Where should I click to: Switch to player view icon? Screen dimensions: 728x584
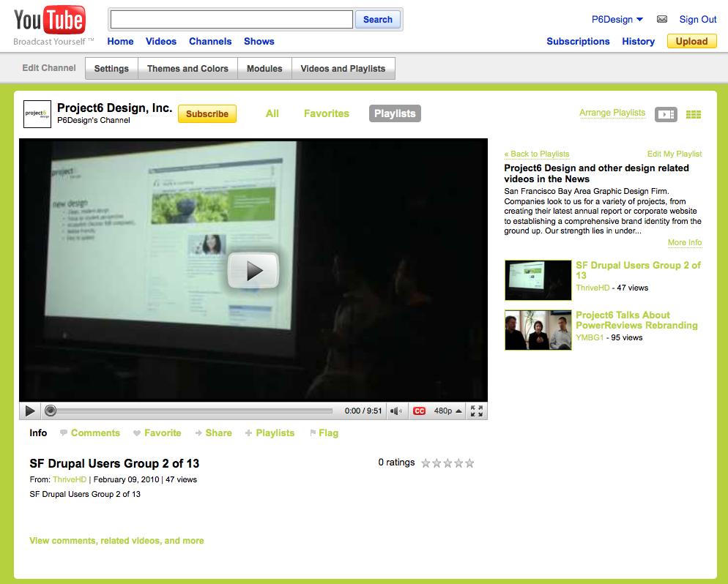(x=666, y=114)
